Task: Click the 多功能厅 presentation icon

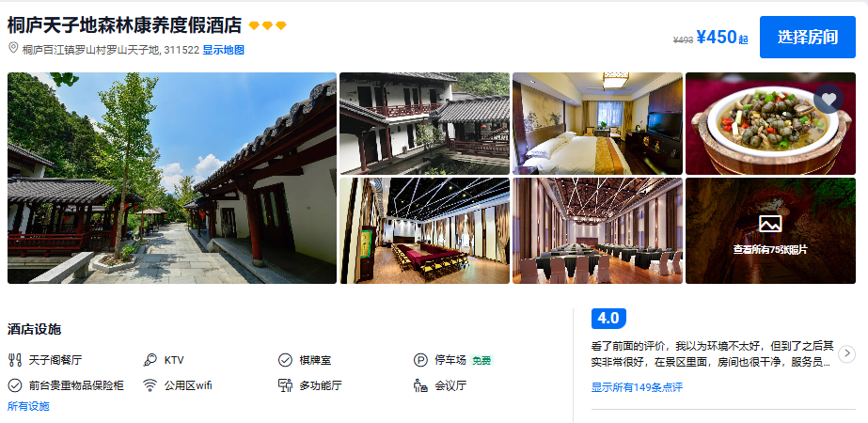Action: (285, 385)
